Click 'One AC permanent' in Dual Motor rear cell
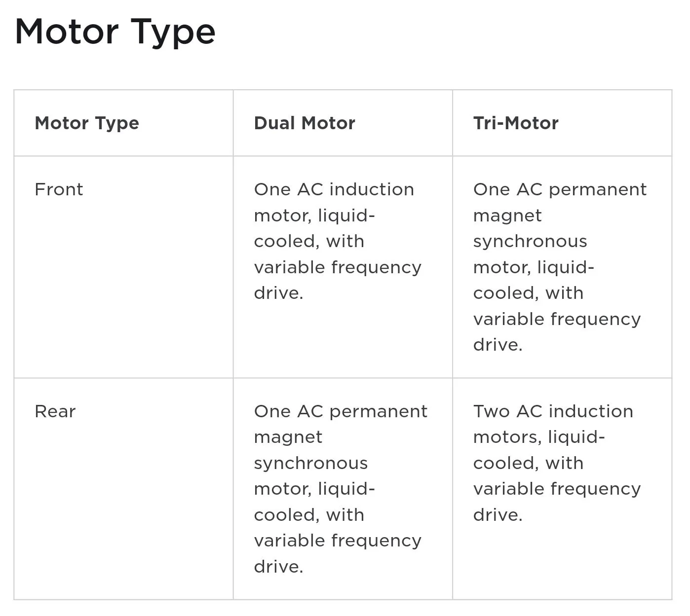690x616 pixels. coord(341,411)
